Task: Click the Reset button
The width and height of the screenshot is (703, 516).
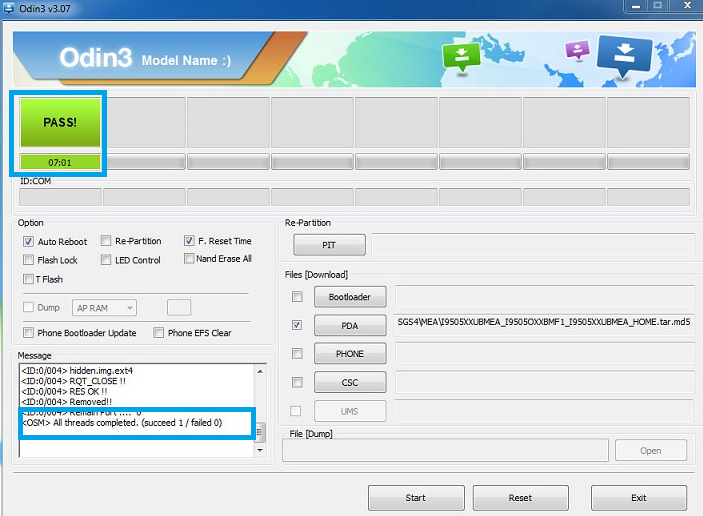Action: [520, 498]
